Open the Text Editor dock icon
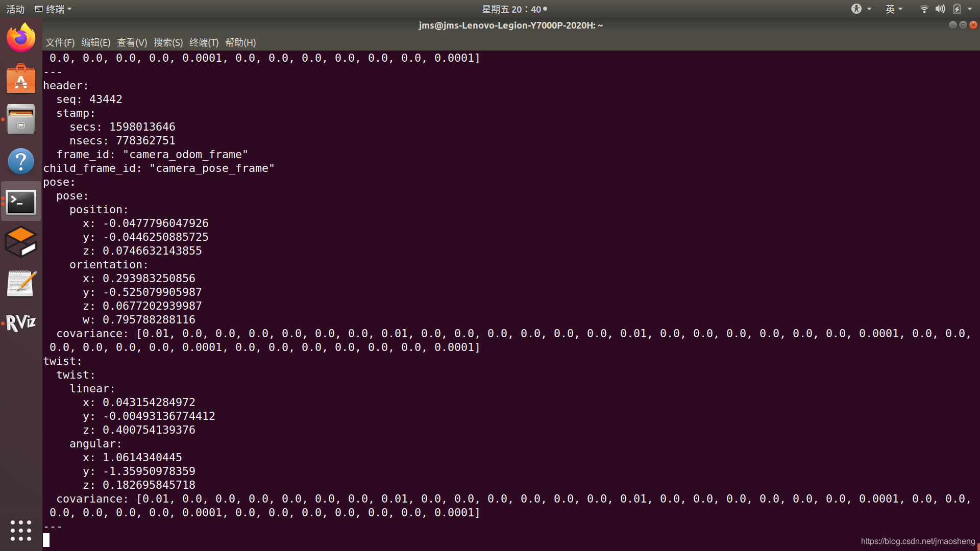The image size is (980, 551). pos(21,283)
